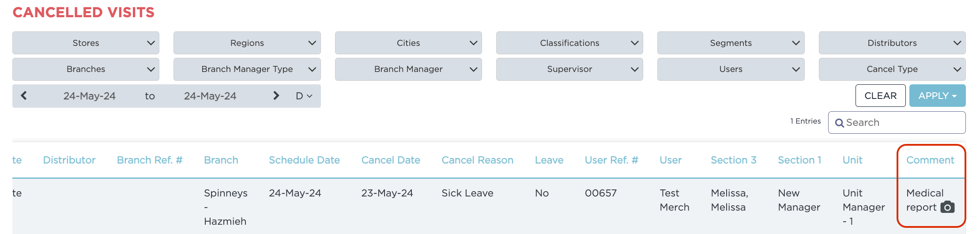Sort by the Comment column header
The image size is (980, 234).
930,160
